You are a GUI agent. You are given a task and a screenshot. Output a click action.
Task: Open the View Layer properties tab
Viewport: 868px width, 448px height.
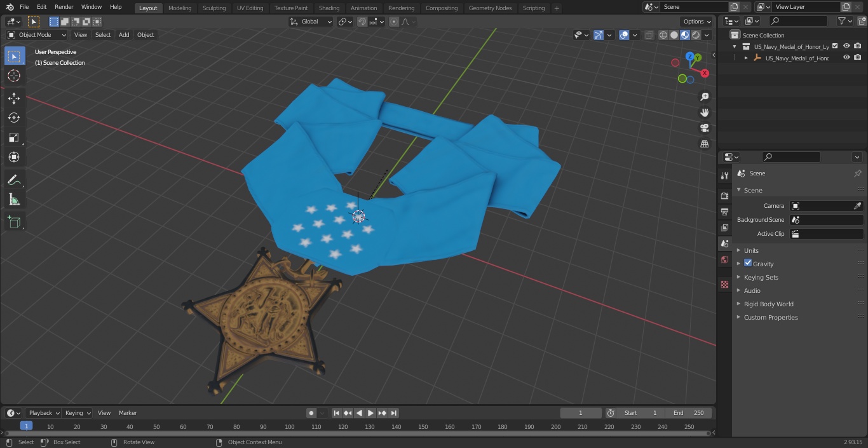coord(724,227)
